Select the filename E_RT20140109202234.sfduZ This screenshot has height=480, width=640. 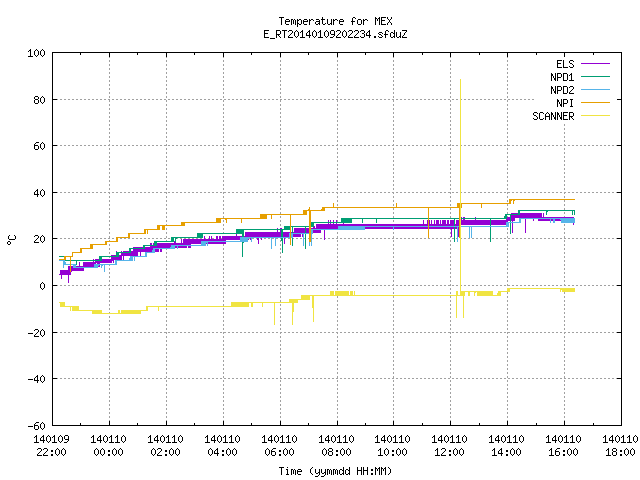(x=335, y=34)
